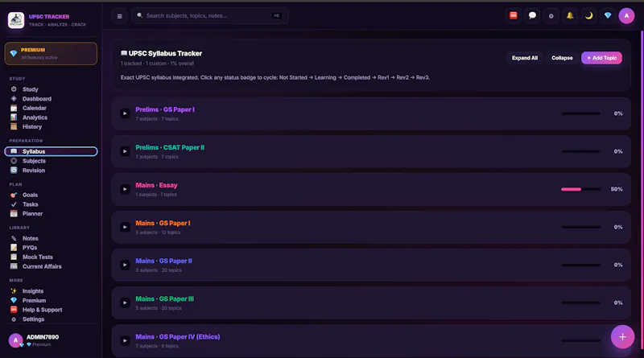Click the Tasks checkmark icon
The height and width of the screenshot is (358, 644).
14,204
